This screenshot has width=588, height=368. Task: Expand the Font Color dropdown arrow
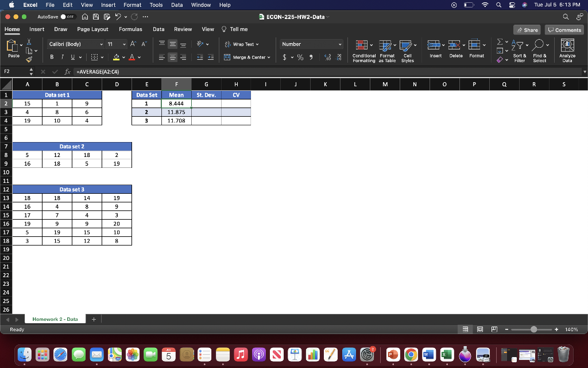(139, 57)
